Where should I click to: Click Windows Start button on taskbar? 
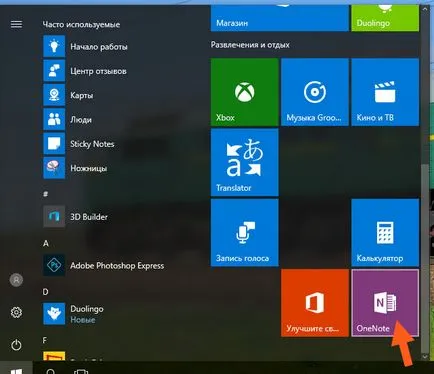point(16,368)
